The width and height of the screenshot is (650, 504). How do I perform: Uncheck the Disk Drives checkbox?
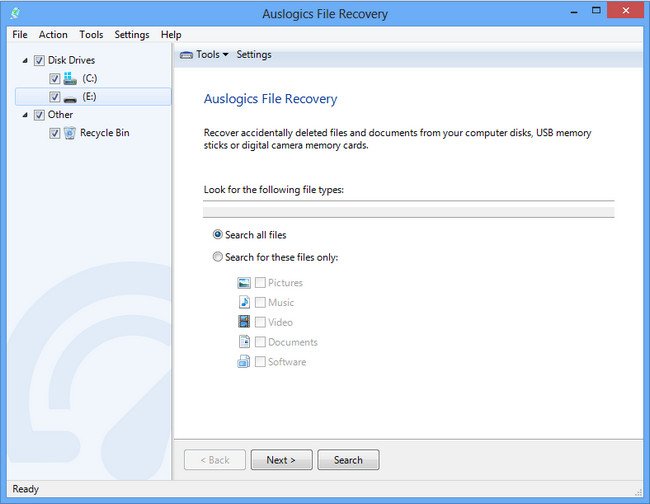[x=39, y=61]
